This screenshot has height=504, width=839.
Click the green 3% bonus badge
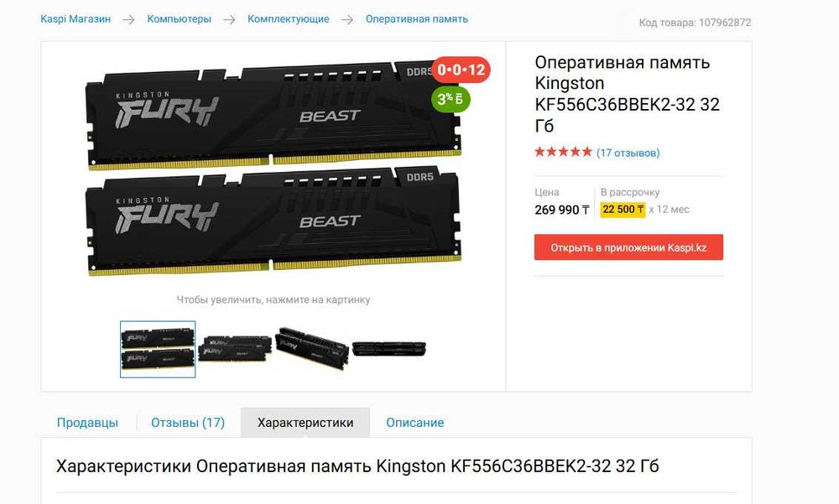tap(451, 99)
